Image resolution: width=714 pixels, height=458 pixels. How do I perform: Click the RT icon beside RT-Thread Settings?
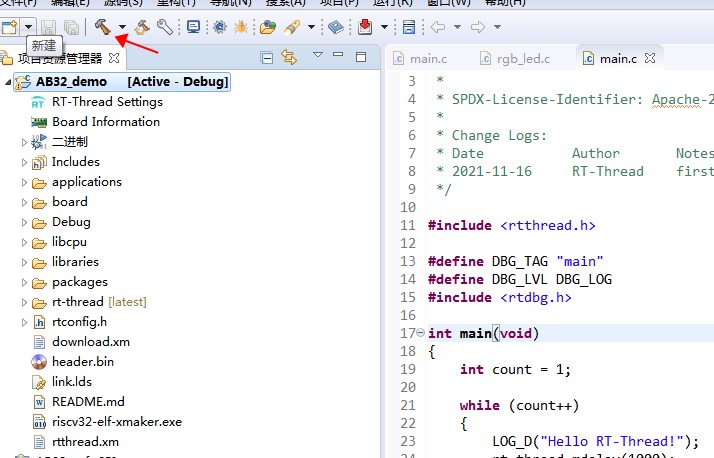click(x=38, y=102)
